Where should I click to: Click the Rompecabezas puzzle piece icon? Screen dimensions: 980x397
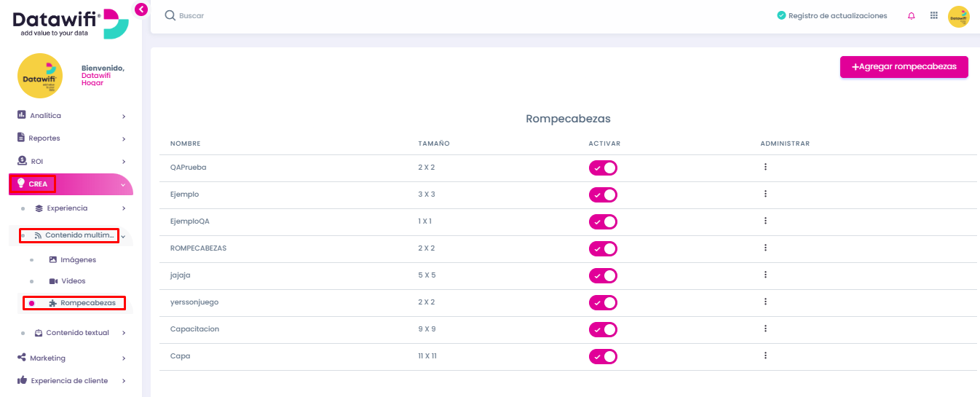point(52,303)
